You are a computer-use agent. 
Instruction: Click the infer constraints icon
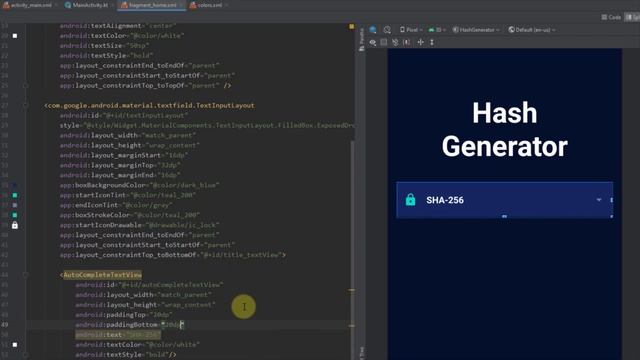(407, 42)
